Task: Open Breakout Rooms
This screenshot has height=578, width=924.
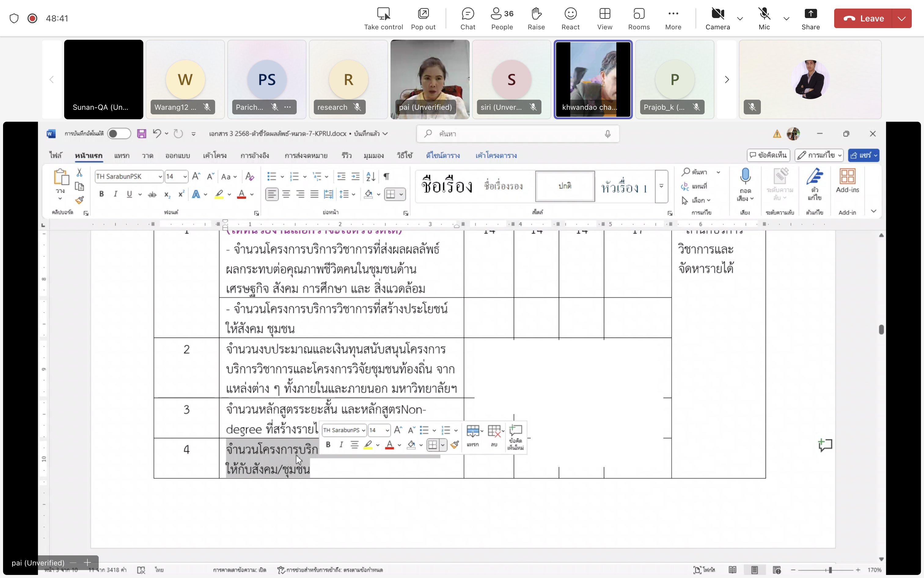Action: click(639, 19)
